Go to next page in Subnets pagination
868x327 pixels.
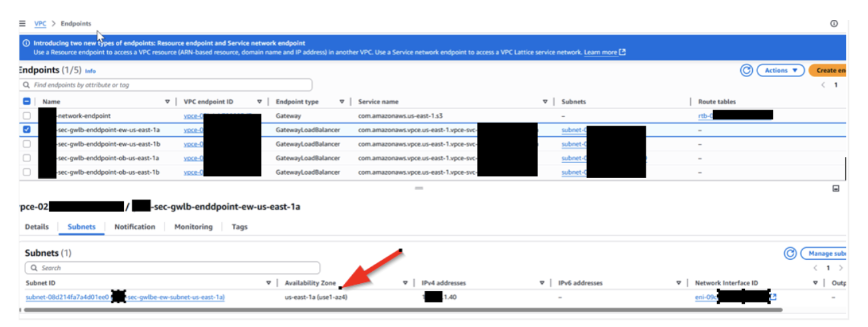tap(841, 268)
